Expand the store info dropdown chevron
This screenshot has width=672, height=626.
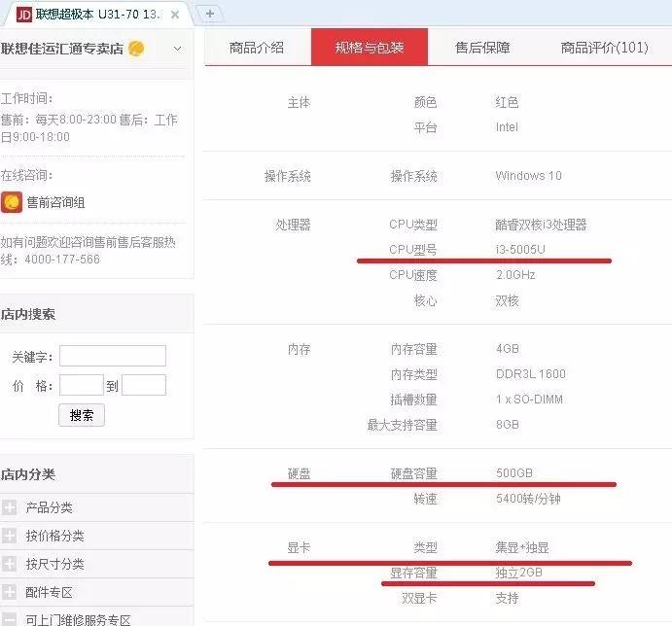coord(177,49)
